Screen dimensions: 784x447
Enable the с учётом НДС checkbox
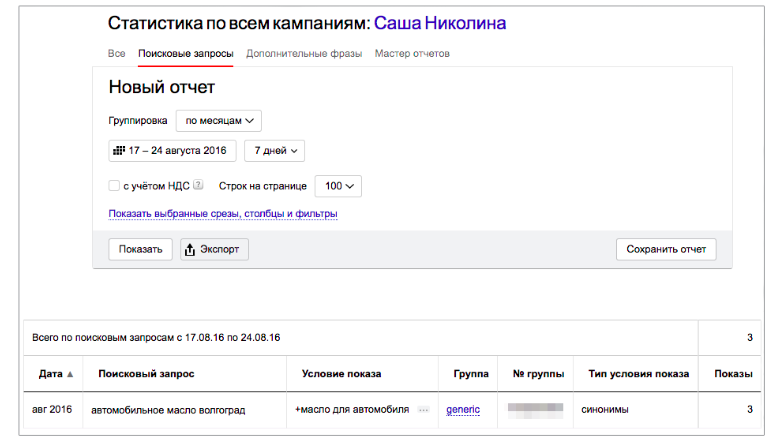click(x=114, y=185)
